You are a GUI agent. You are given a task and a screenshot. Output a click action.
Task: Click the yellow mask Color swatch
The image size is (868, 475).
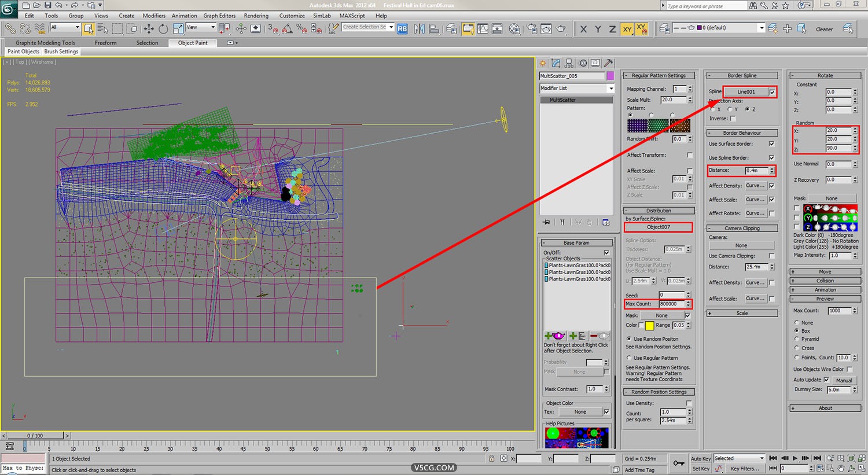click(649, 326)
